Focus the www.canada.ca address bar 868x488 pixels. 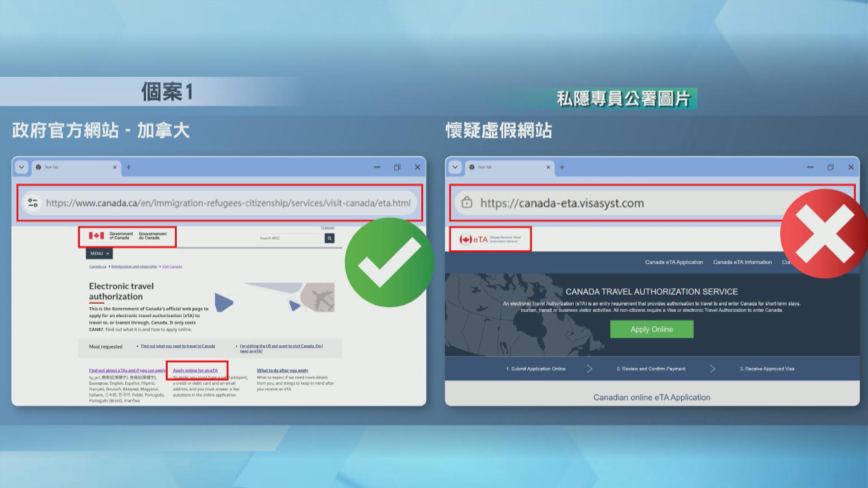[220, 203]
